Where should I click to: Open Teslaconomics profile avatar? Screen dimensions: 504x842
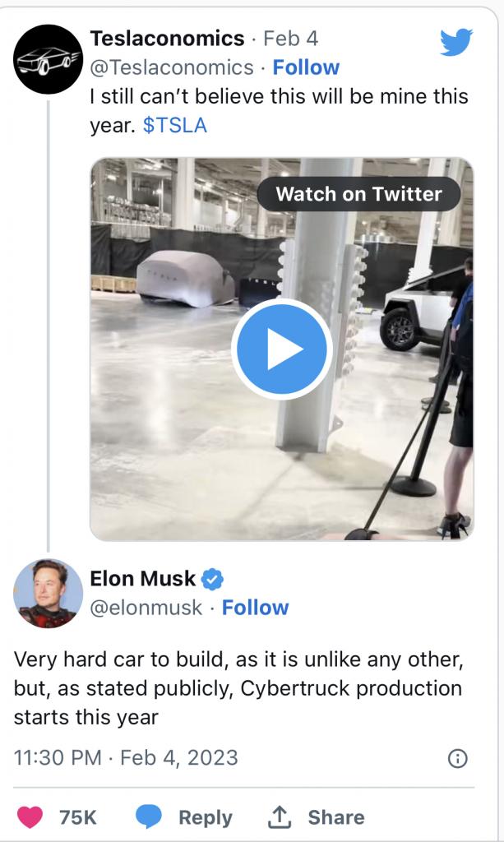click(x=48, y=59)
